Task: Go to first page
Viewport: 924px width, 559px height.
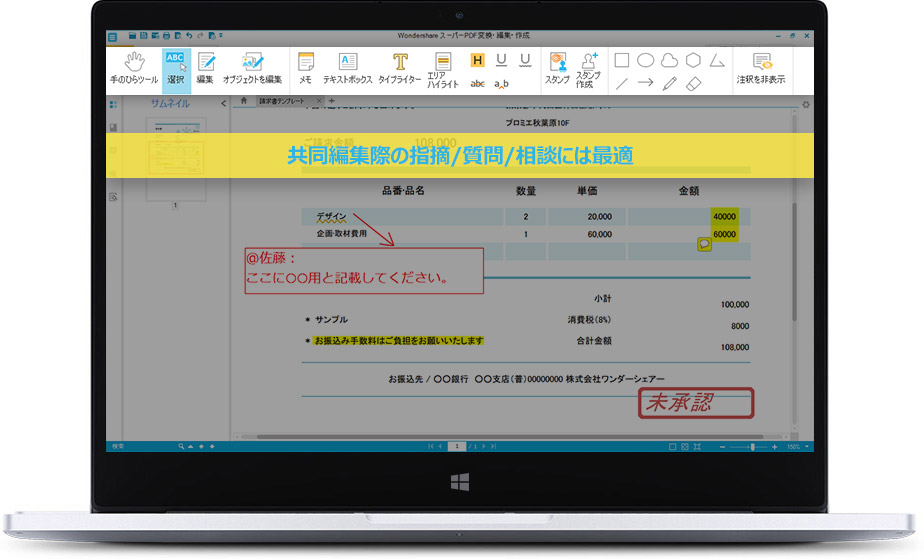Action: [x=431, y=446]
